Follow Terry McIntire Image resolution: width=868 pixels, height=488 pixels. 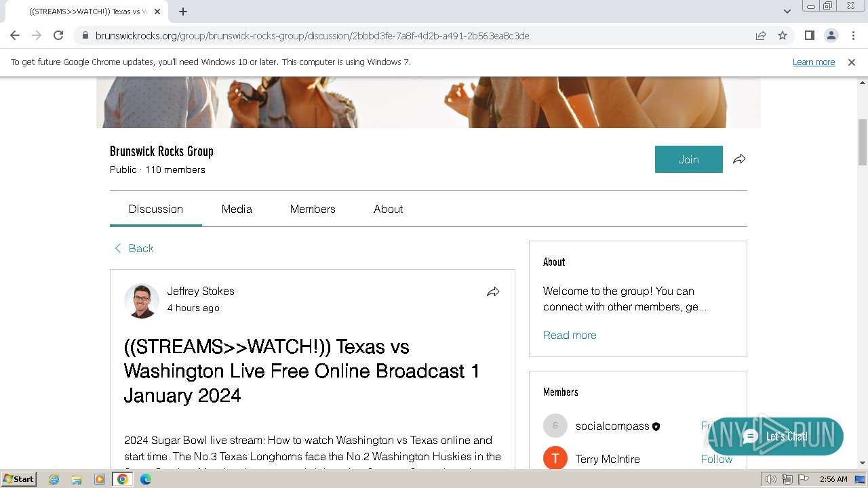tap(716, 459)
